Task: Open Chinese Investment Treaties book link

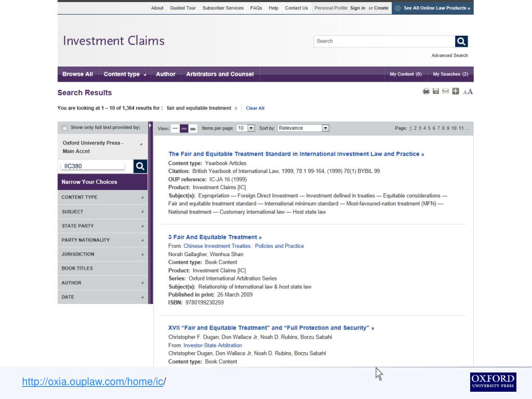Action: point(244,246)
